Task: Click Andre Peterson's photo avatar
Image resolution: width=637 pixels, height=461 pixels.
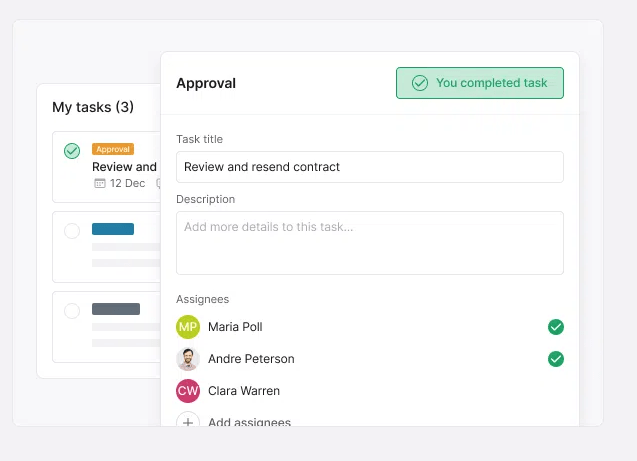Action: click(188, 359)
